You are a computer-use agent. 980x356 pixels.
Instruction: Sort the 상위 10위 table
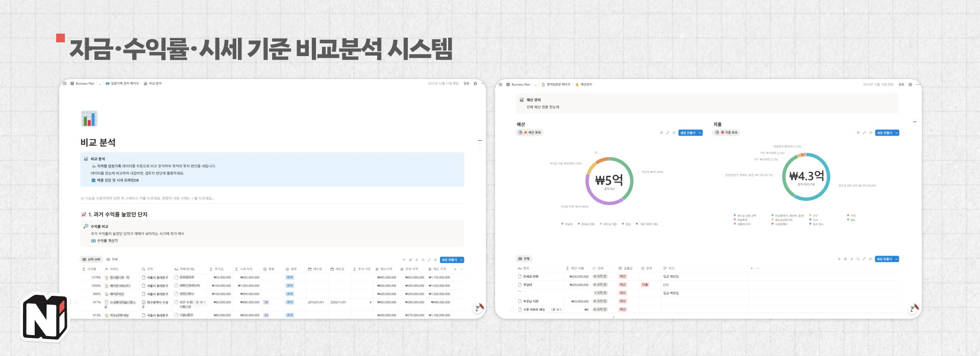tap(410, 260)
